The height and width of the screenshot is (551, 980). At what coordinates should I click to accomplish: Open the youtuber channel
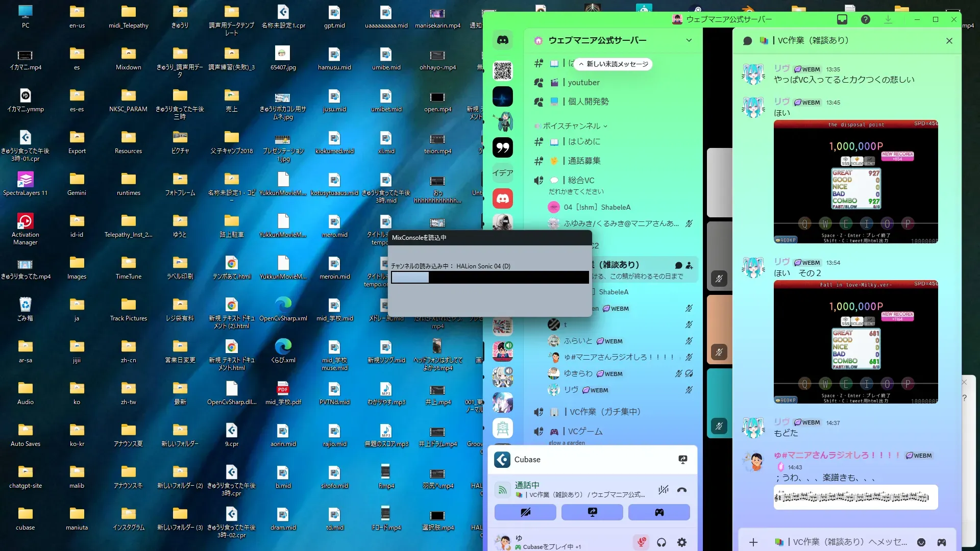[583, 83]
